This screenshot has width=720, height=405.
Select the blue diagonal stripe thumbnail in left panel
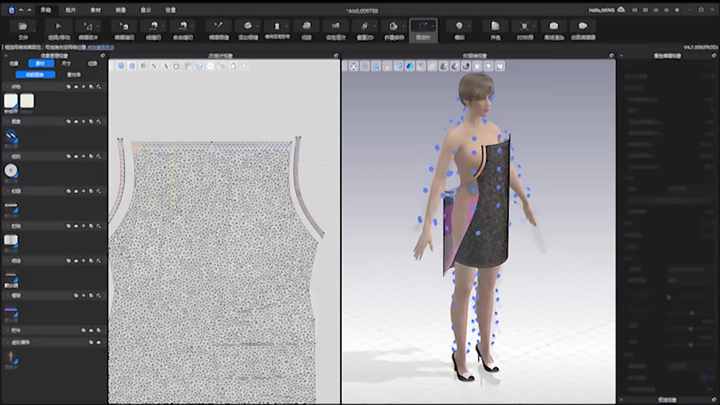[11, 137]
